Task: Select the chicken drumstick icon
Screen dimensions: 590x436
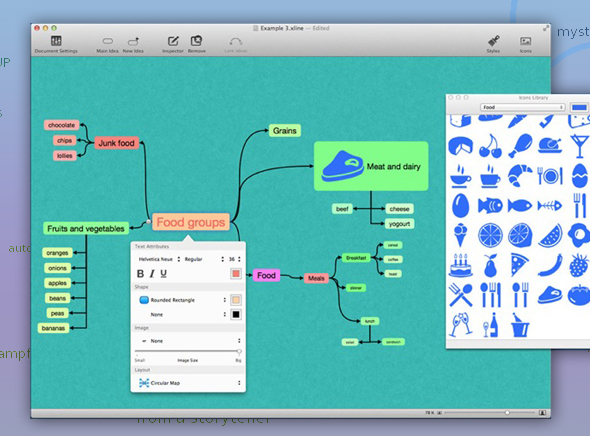Action: point(520,146)
